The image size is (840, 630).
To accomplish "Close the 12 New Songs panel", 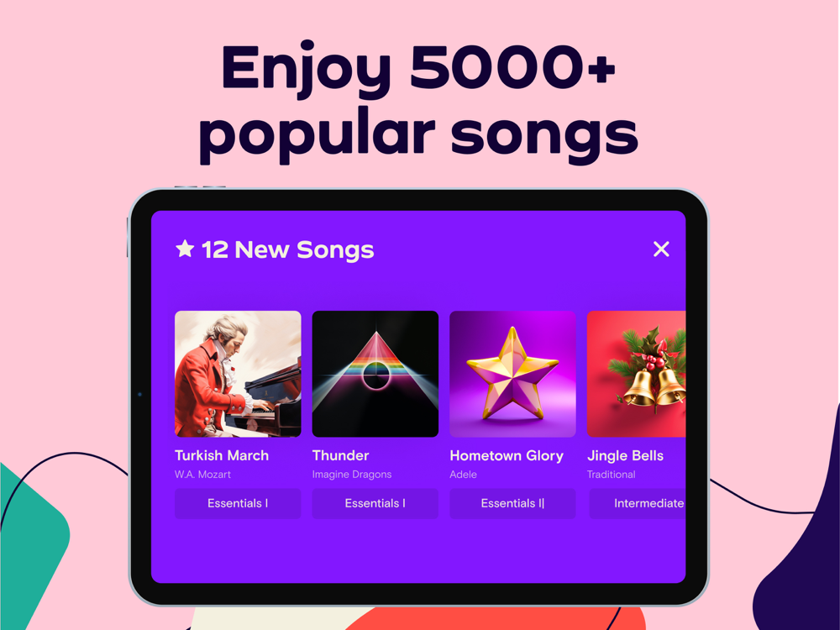I will pyautogui.click(x=661, y=249).
